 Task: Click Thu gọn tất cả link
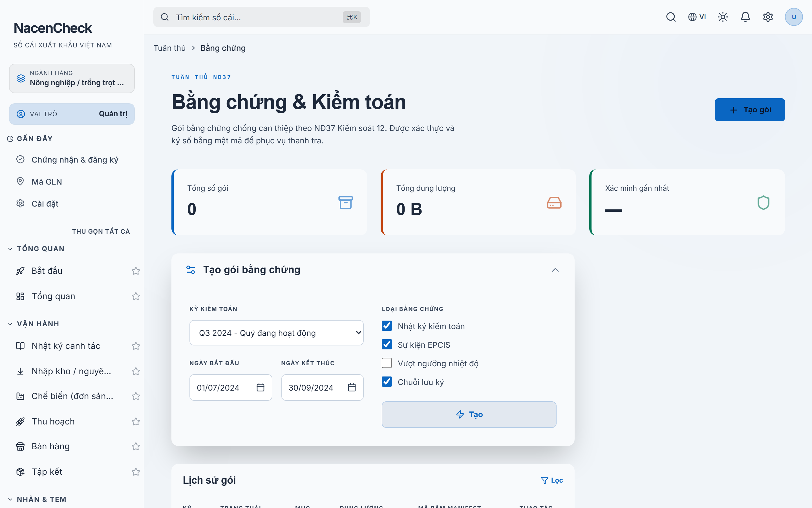(x=101, y=231)
